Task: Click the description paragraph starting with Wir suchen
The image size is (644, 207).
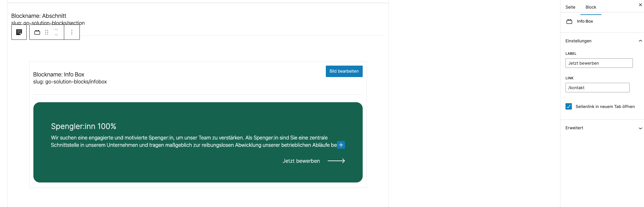Action: (194, 141)
